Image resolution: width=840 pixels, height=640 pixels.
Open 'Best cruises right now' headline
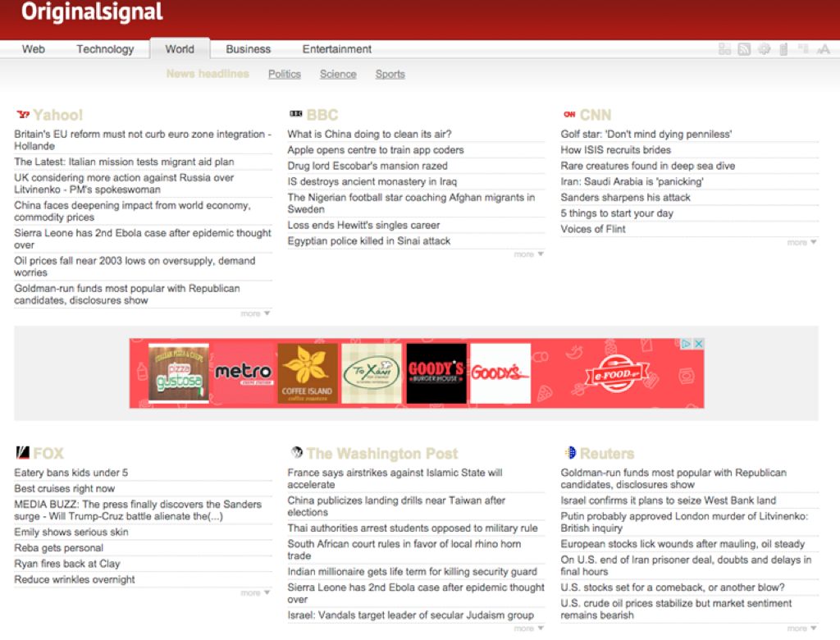click(x=64, y=489)
